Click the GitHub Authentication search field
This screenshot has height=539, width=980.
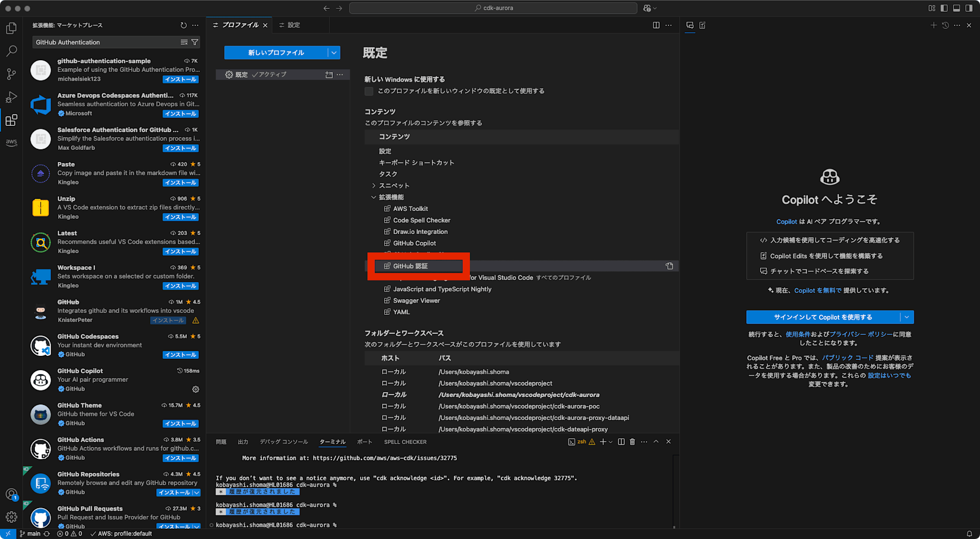(105, 43)
